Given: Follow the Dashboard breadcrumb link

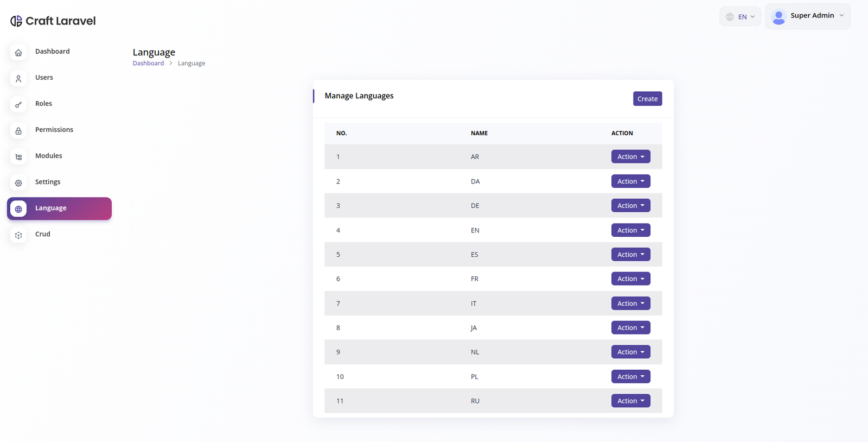Looking at the screenshot, I should [148, 64].
